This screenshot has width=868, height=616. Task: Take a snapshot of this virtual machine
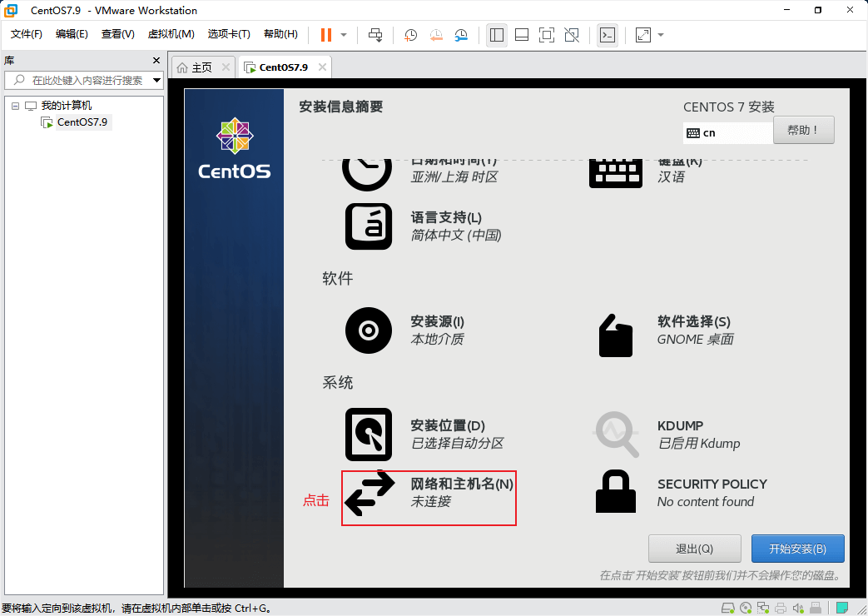pos(410,35)
